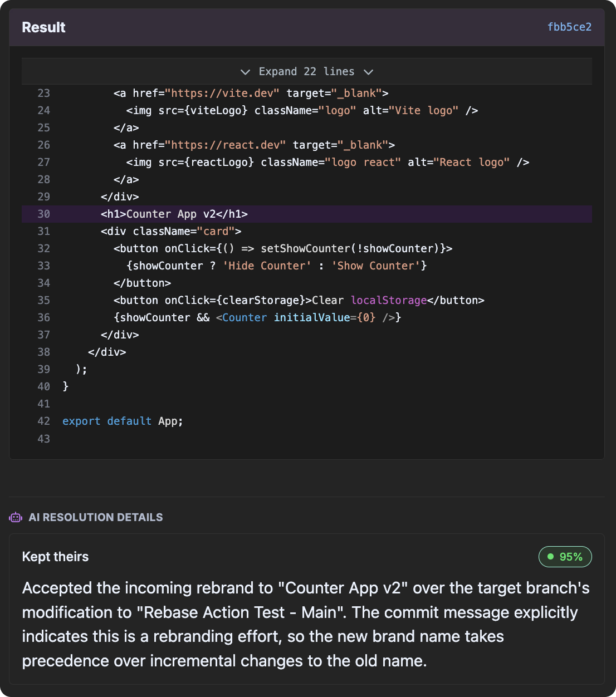This screenshot has width=616, height=697.
Task: Open commit hash fbb5ce2 link
Action: pyautogui.click(x=569, y=27)
